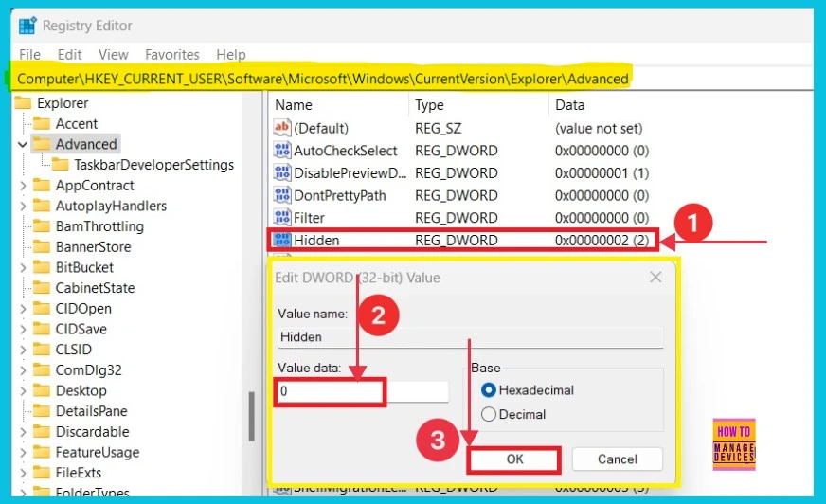This screenshot has width=826, height=504.
Task: Click the Registry Editor app icon
Action: pos(27,26)
